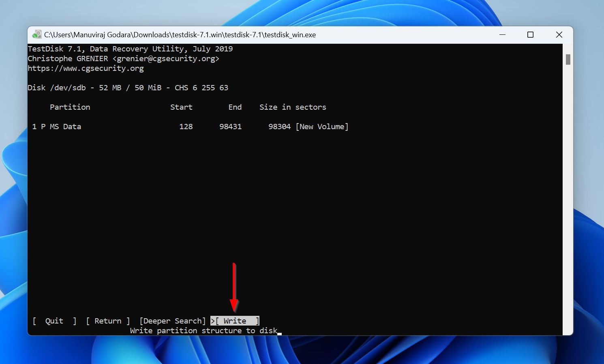Open the cgsecurity.org website link

[x=86, y=68]
